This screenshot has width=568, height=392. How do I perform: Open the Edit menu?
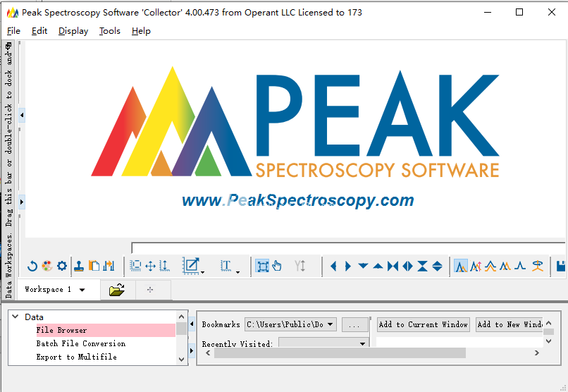[x=39, y=31]
